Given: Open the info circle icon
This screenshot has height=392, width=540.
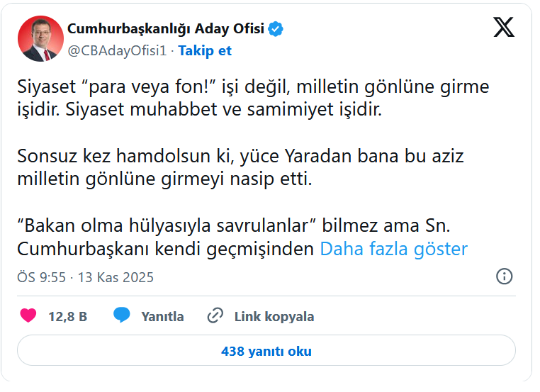Looking at the screenshot, I should [x=505, y=276].
